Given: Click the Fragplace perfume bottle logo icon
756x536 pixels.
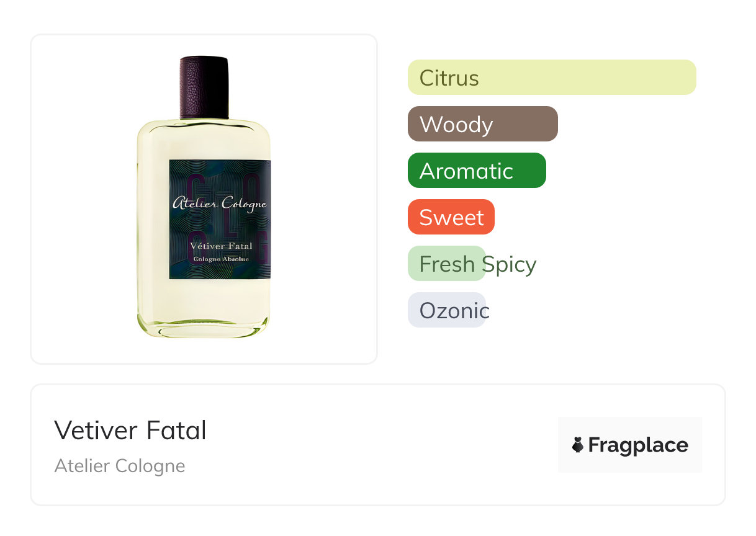Looking at the screenshot, I should [x=578, y=445].
